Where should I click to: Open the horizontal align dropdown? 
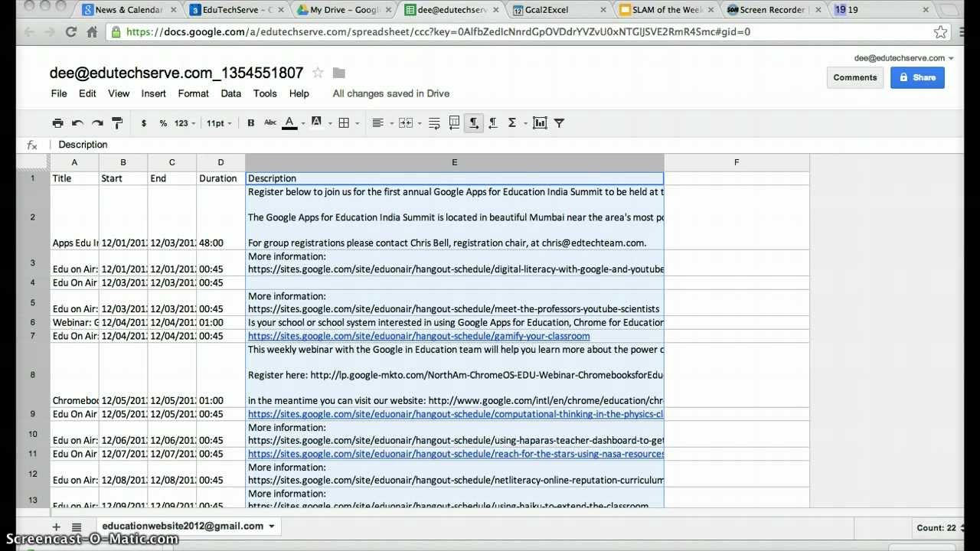(381, 123)
